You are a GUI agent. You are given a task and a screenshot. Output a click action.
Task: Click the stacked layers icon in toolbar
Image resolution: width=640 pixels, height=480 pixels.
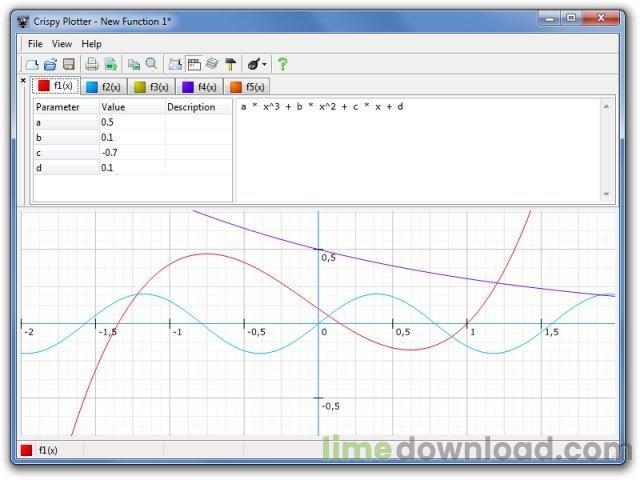point(212,64)
